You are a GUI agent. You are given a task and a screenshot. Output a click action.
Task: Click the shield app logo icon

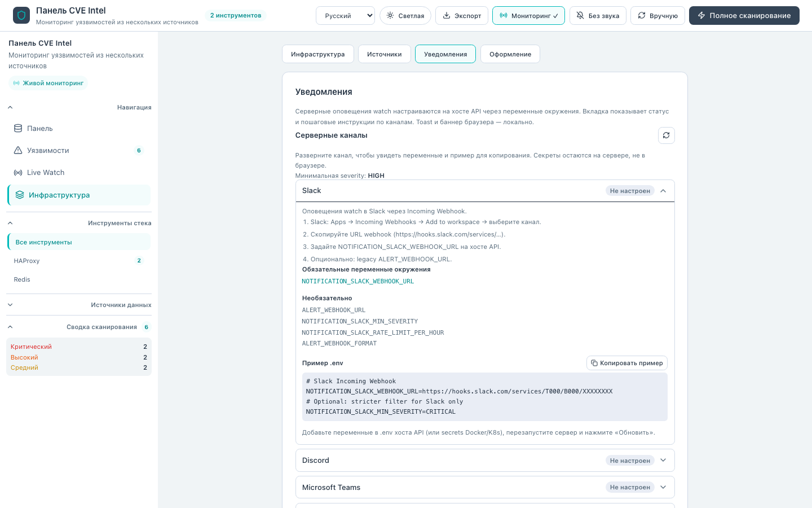coord(21,15)
